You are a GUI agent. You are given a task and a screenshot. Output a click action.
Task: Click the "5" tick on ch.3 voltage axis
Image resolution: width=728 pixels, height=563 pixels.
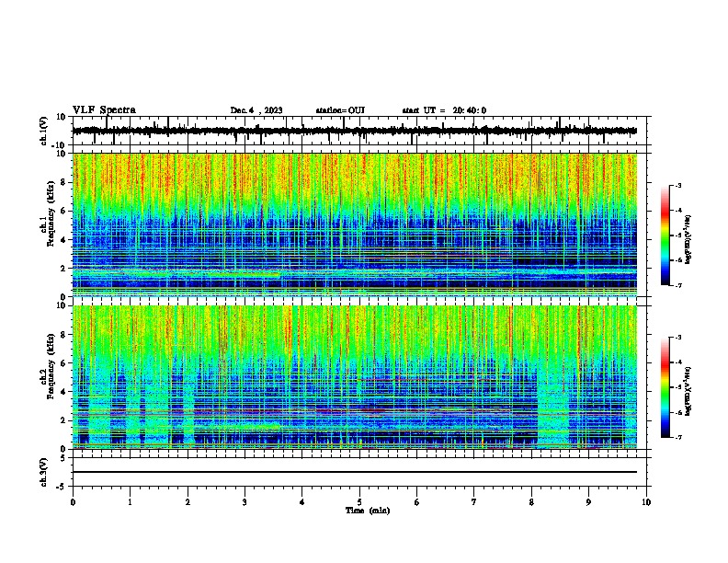click(63, 458)
